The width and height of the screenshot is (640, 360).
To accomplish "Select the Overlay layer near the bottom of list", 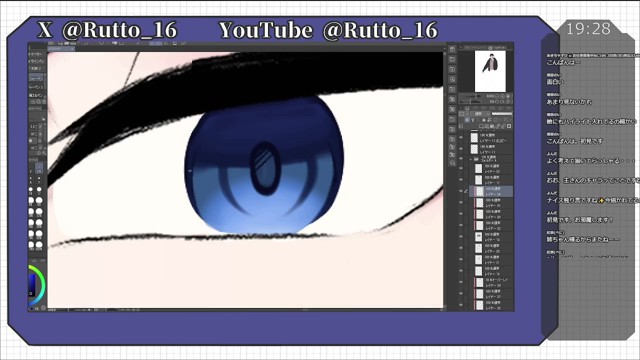I will point(492,282).
